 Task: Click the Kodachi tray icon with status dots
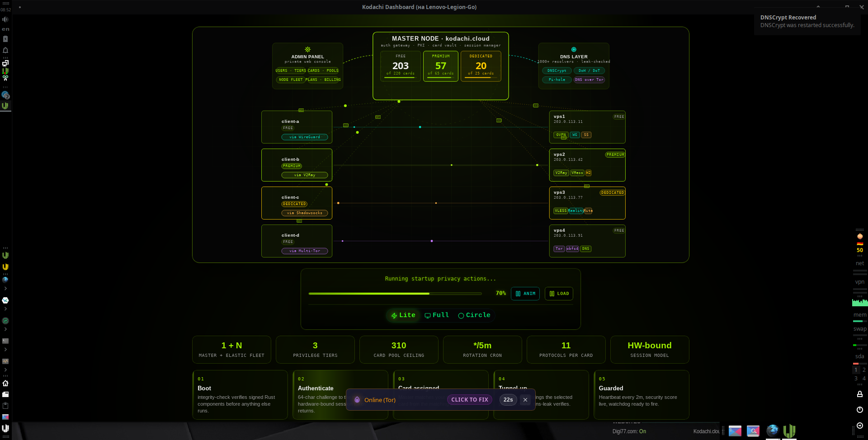5,71
